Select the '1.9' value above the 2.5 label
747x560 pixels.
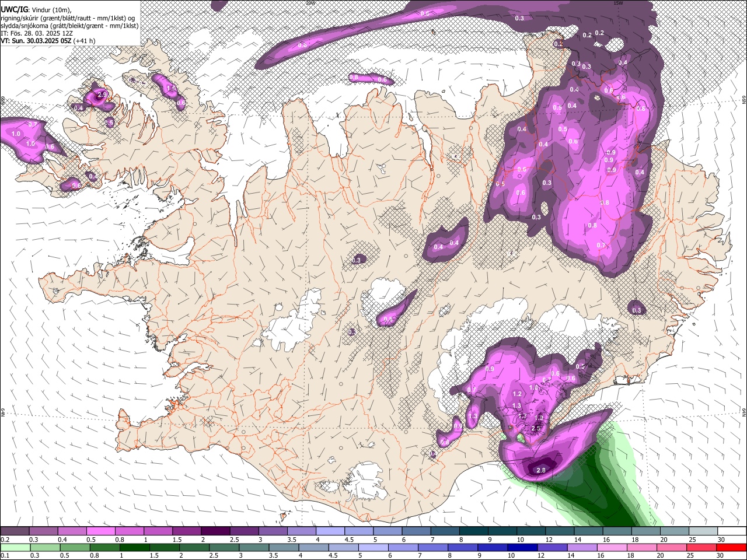(x=539, y=418)
